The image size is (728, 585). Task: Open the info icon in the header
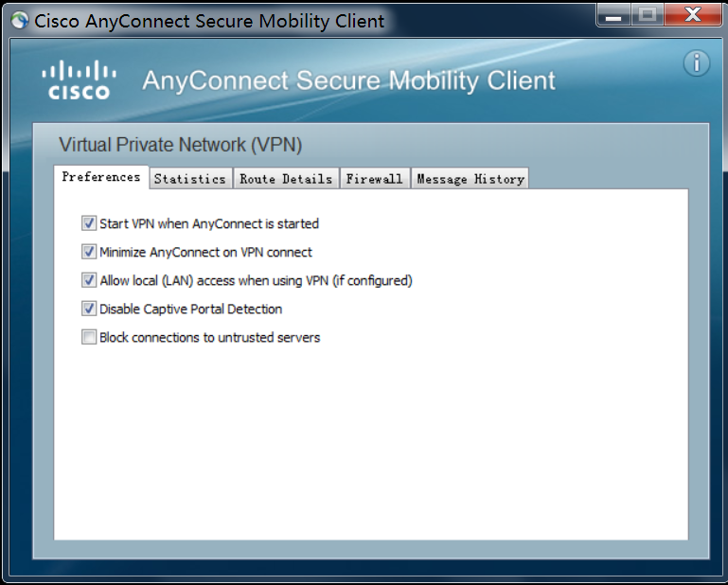pyautogui.click(x=697, y=63)
